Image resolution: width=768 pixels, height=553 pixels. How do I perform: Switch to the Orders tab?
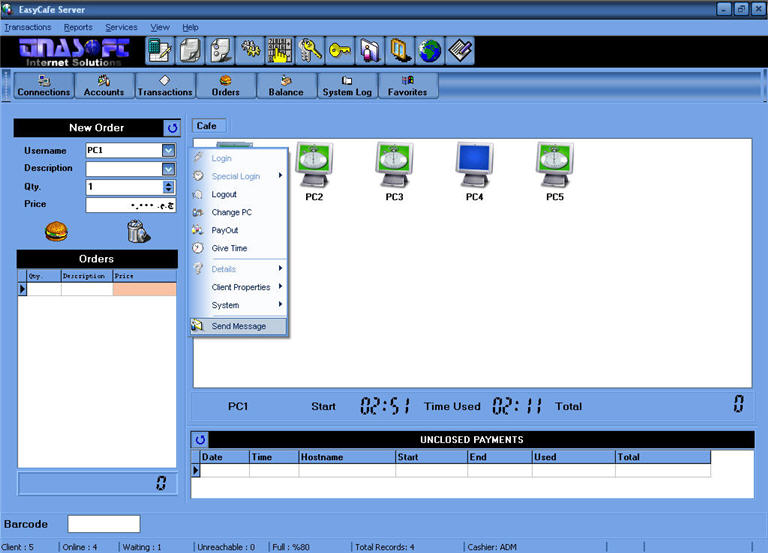(x=226, y=86)
